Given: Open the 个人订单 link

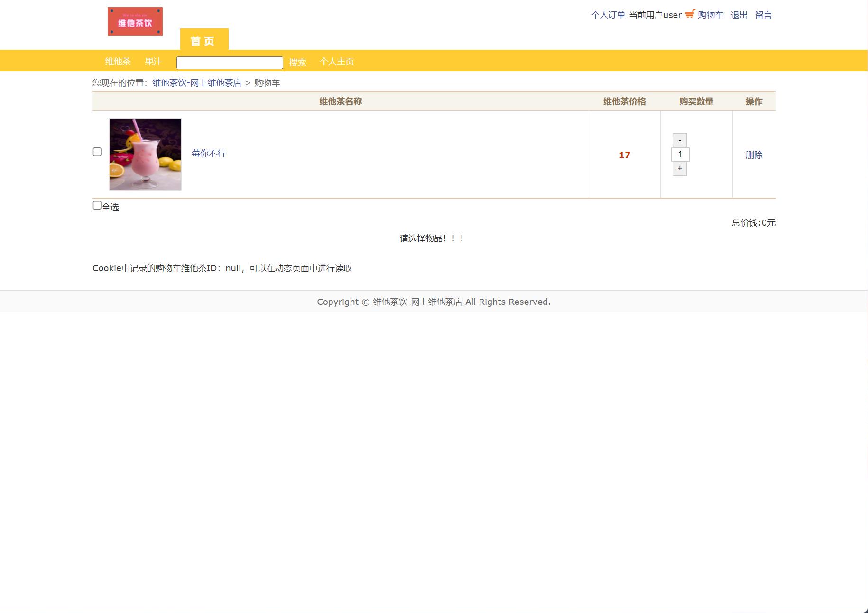Looking at the screenshot, I should pos(608,15).
